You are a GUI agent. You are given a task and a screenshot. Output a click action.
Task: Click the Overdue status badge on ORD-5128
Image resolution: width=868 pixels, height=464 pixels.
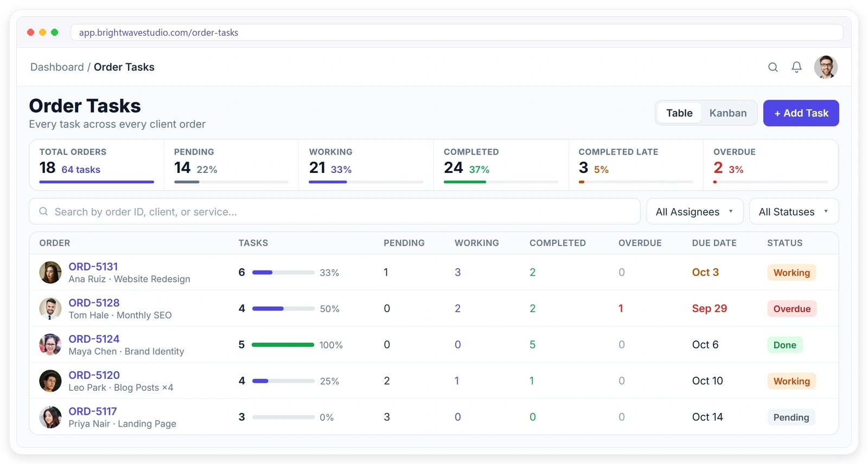coord(792,309)
